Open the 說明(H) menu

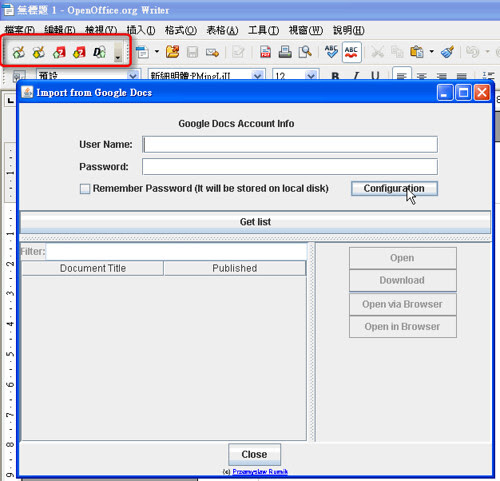pos(349,30)
